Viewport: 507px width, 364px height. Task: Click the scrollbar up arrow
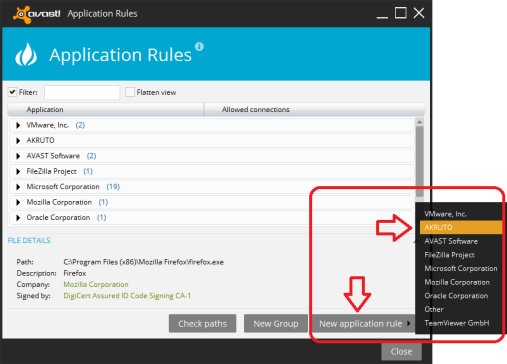420,122
